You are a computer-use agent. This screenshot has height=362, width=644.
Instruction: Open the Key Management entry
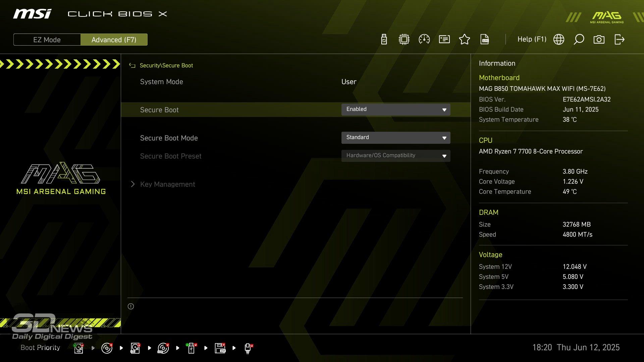click(x=167, y=184)
